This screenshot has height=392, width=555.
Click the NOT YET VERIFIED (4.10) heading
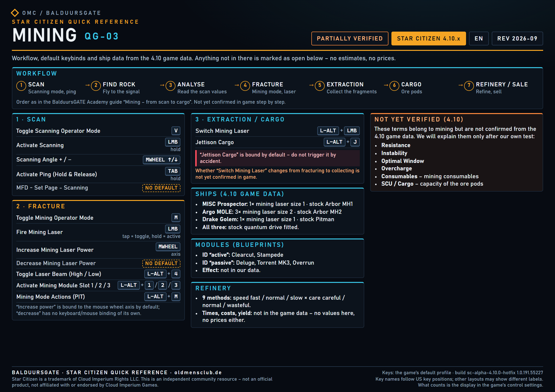click(419, 119)
